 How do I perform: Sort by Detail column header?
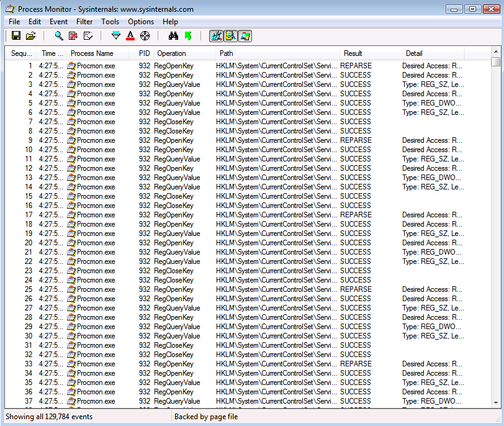[x=433, y=53]
